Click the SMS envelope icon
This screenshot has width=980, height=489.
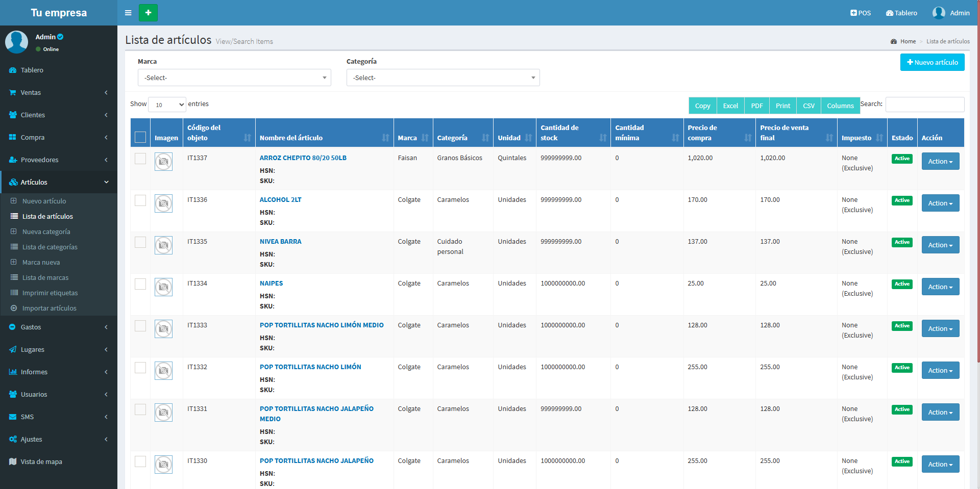click(13, 417)
